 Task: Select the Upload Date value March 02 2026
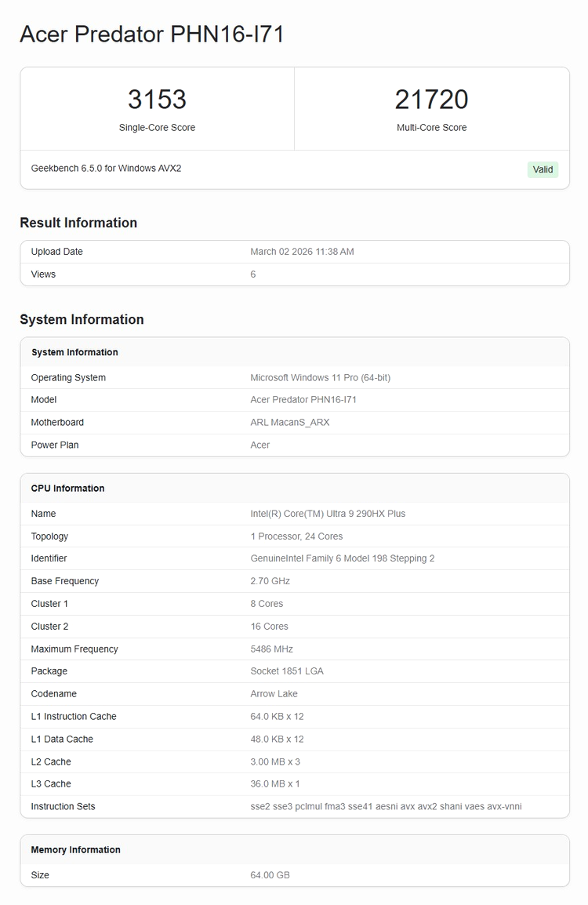[x=302, y=252]
